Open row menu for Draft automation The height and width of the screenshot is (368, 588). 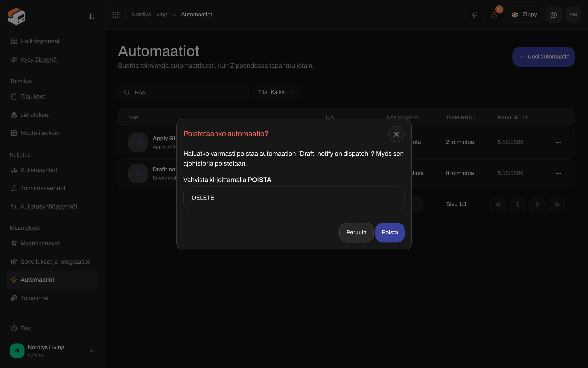(x=558, y=173)
